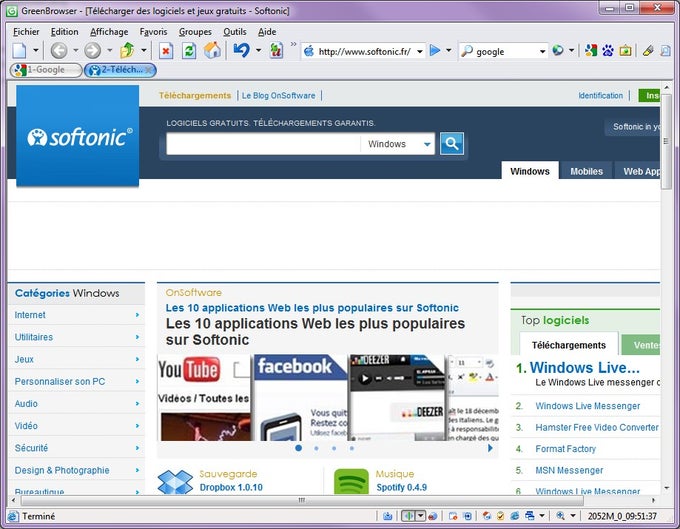Image resolution: width=680 pixels, height=529 pixels.
Task: Open the google search box dropdown
Action: [542, 52]
